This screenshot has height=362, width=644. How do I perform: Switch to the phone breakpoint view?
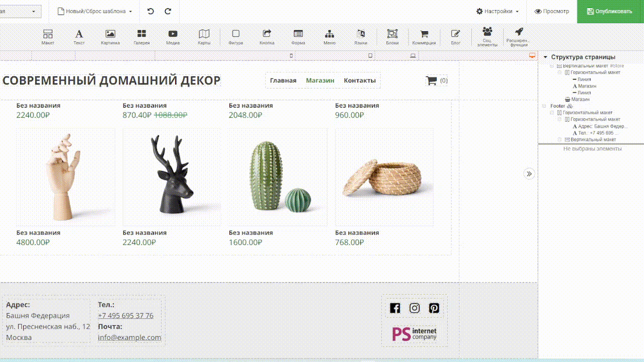pos(291,56)
